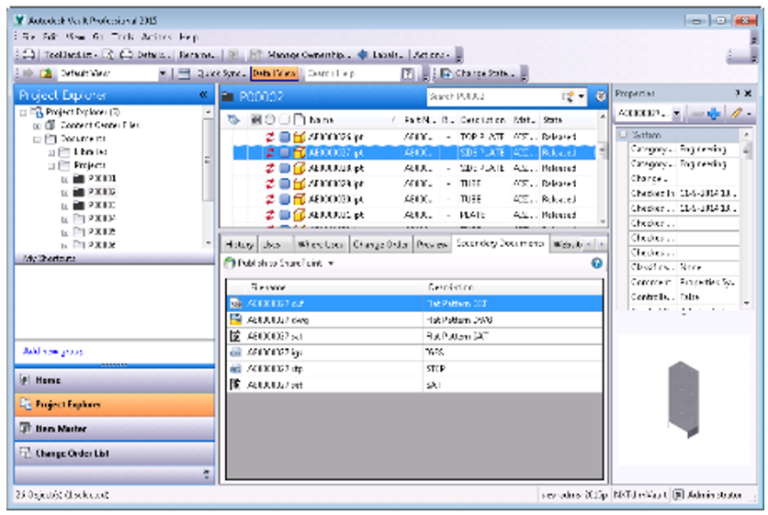Click the first print icon on the top toolbar

(x=29, y=54)
